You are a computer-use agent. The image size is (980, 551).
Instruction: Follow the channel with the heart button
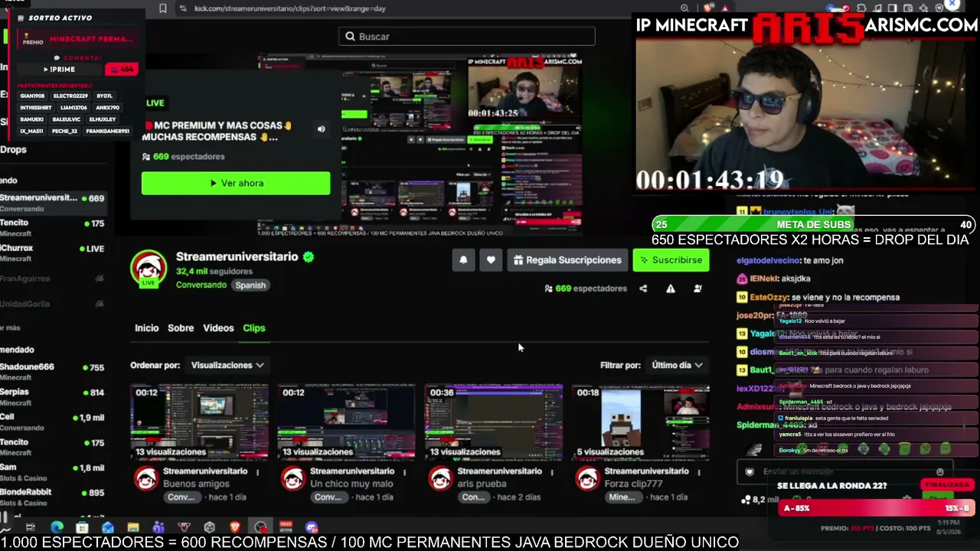click(x=491, y=260)
